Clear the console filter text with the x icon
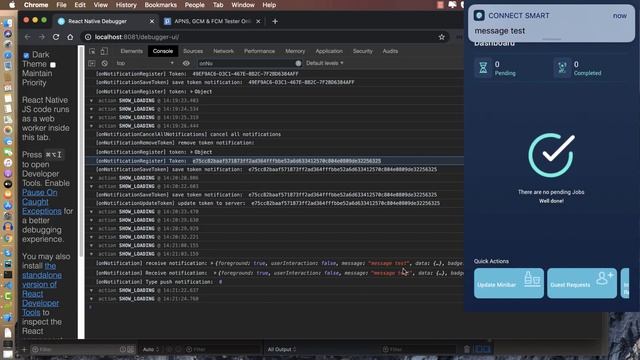The width and height of the screenshot is (640, 360). coord(298,63)
